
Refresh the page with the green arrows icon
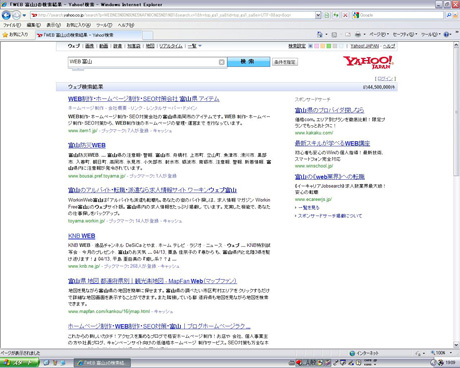coord(336,15)
